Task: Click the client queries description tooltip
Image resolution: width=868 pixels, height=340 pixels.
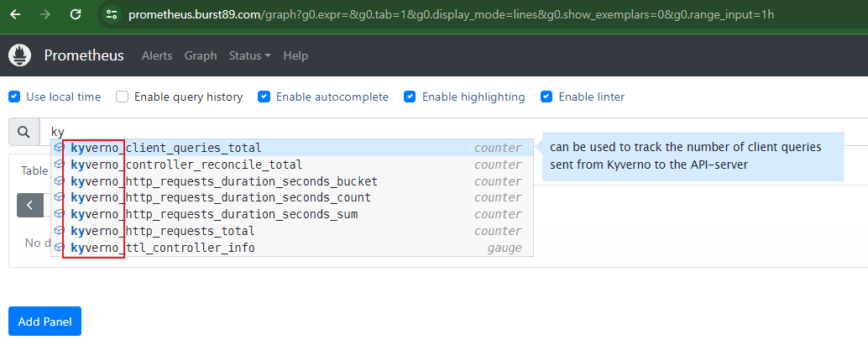Action: [693, 156]
